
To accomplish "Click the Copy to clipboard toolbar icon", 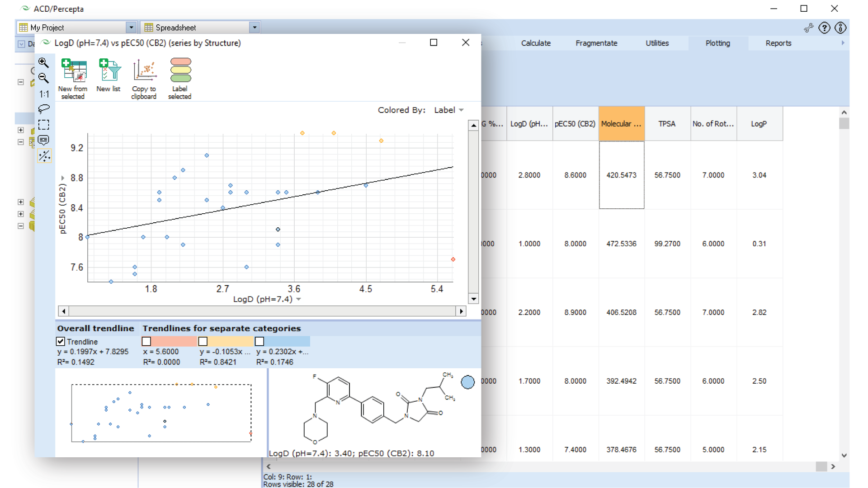I will click(x=143, y=77).
